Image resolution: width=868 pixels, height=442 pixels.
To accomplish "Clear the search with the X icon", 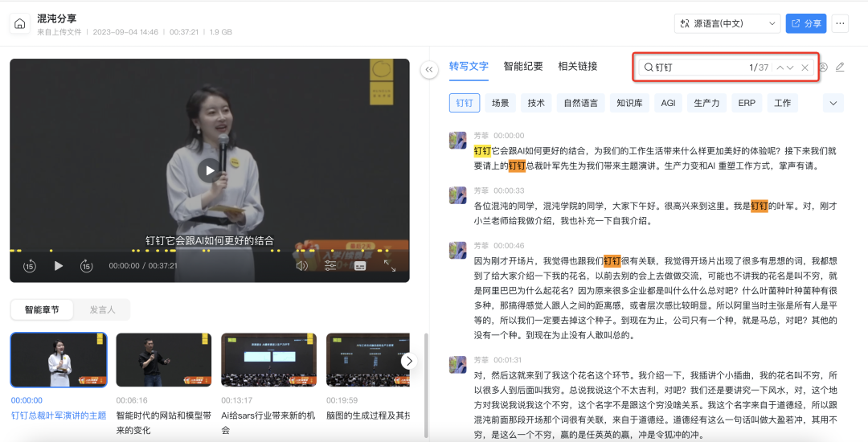I will 805,68.
